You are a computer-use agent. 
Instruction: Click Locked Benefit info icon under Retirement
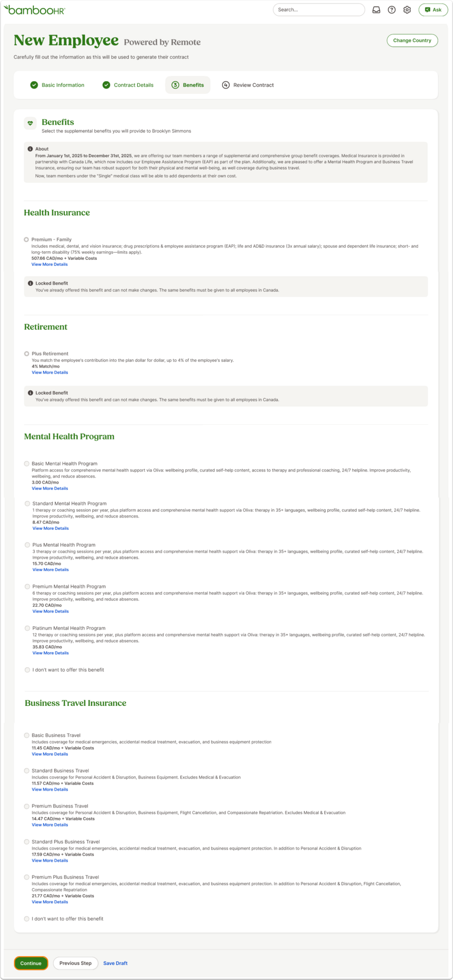coord(30,393)
